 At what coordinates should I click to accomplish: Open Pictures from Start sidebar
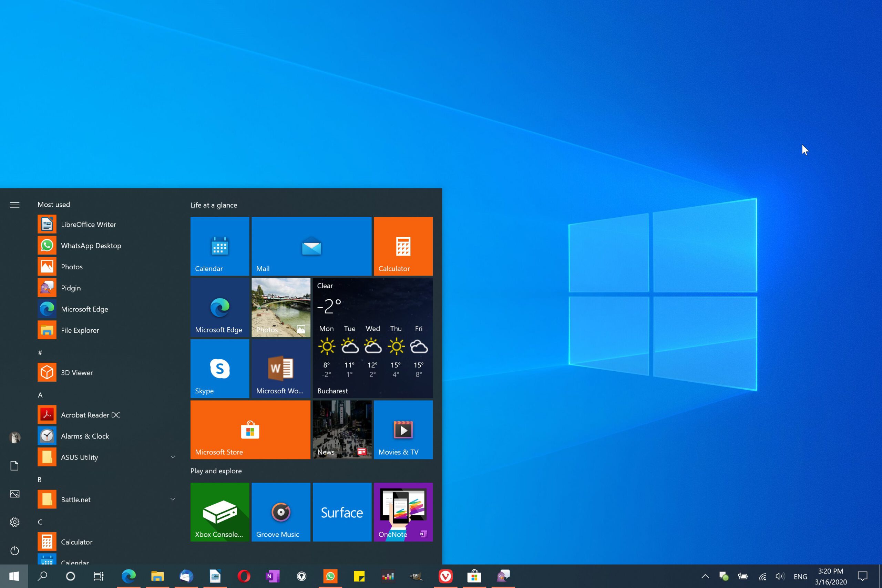[x=14, y=494]
